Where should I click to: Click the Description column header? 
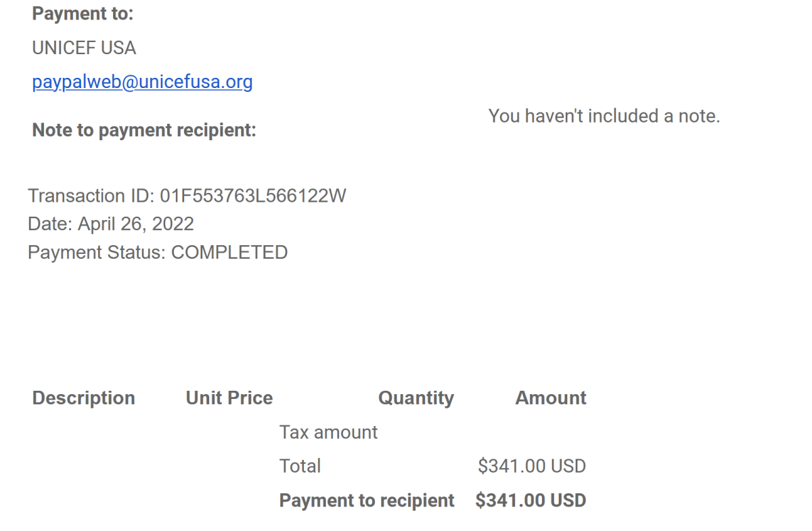84,398
